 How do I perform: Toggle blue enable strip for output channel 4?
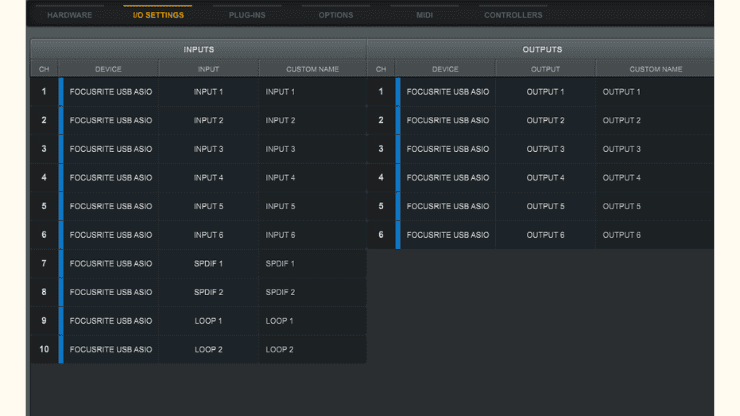[398, 178]
